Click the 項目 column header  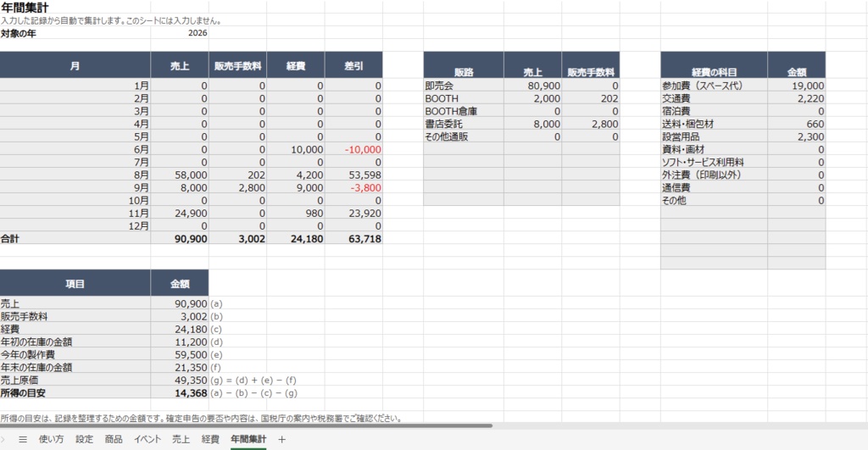click(x=75, y=283)
